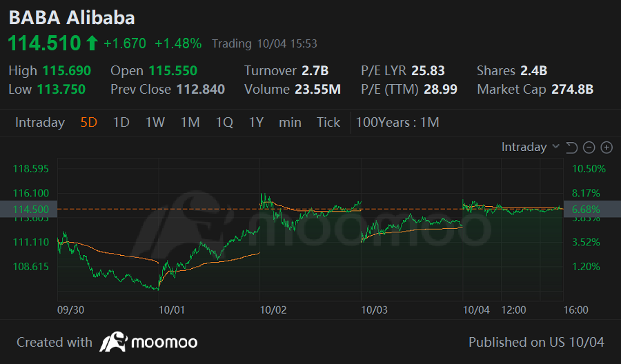Click the BABA Alibaba stock title
621x364 pixels.
72,18
